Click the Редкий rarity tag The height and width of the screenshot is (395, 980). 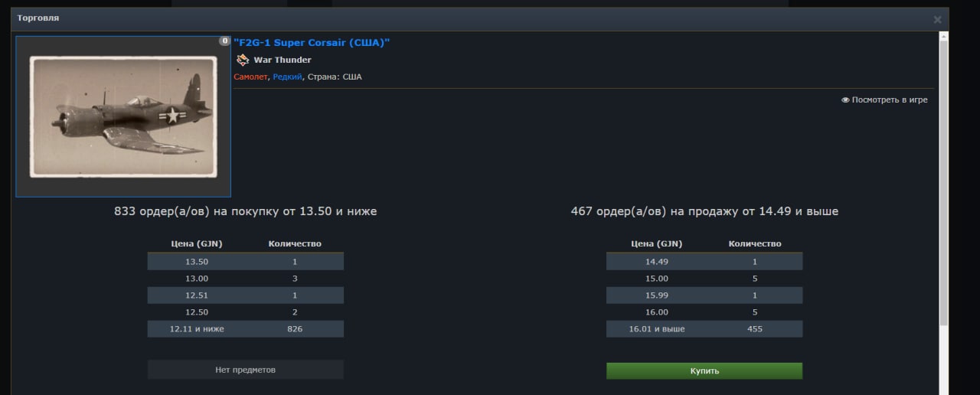pyautogui.click(x=287, y=77)
